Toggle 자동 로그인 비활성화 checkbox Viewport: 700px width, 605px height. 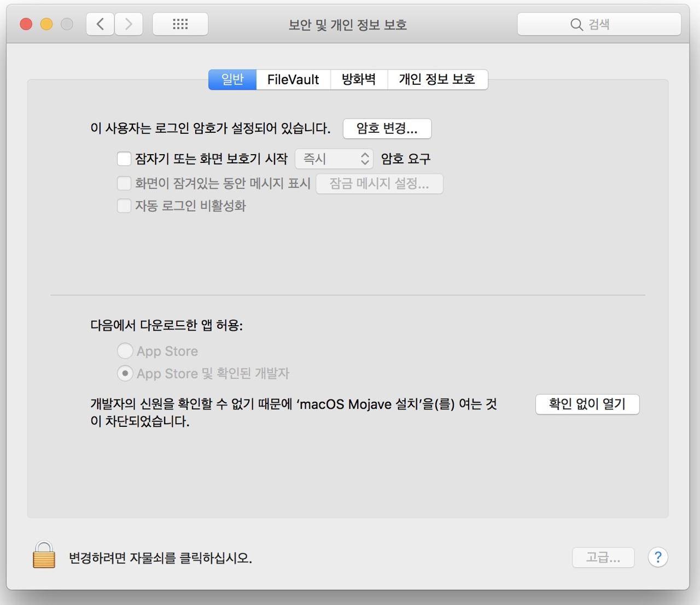[x=124, y=206]
